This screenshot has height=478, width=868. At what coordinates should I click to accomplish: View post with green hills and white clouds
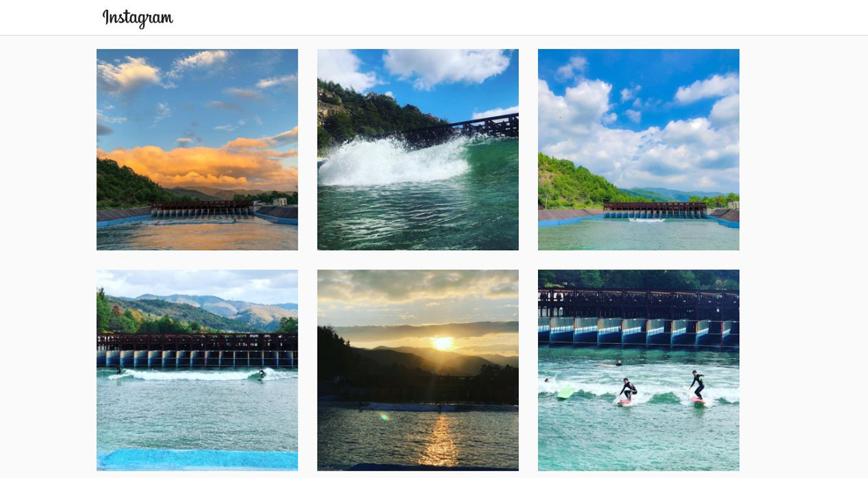click(639, 150)
